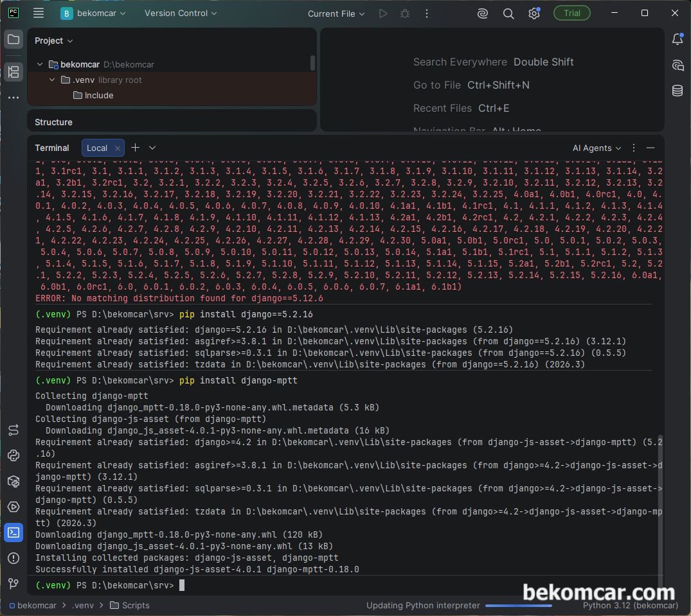Open the Version Control dropdown
Viewport: 691px width, 616px height.
tap(181, 13)
